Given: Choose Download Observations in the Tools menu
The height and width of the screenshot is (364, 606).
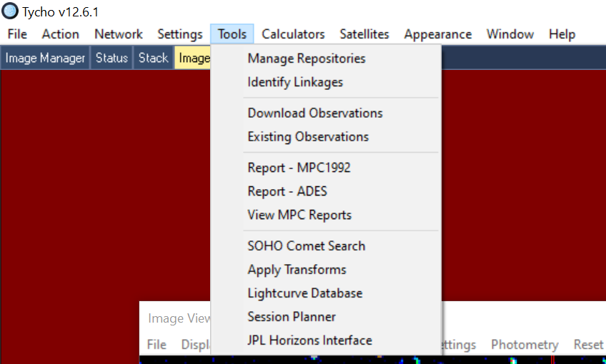Looking at the screenshot, I should pyautogui.click(x=314, y=113).
